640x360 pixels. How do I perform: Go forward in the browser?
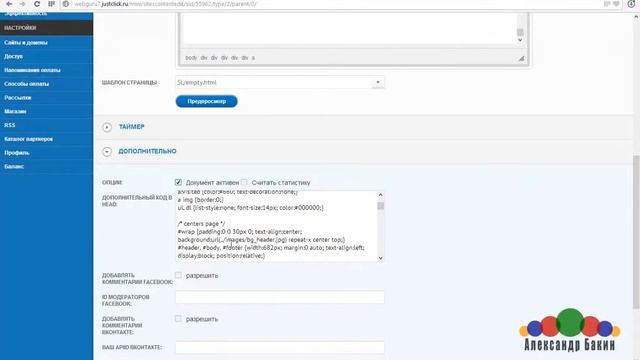pyautogui.click(x=22, y=4)
